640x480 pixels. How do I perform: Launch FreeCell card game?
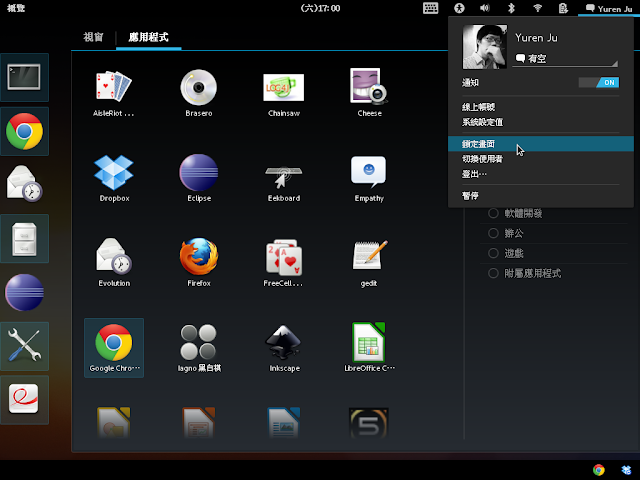[x=284, y=263]
